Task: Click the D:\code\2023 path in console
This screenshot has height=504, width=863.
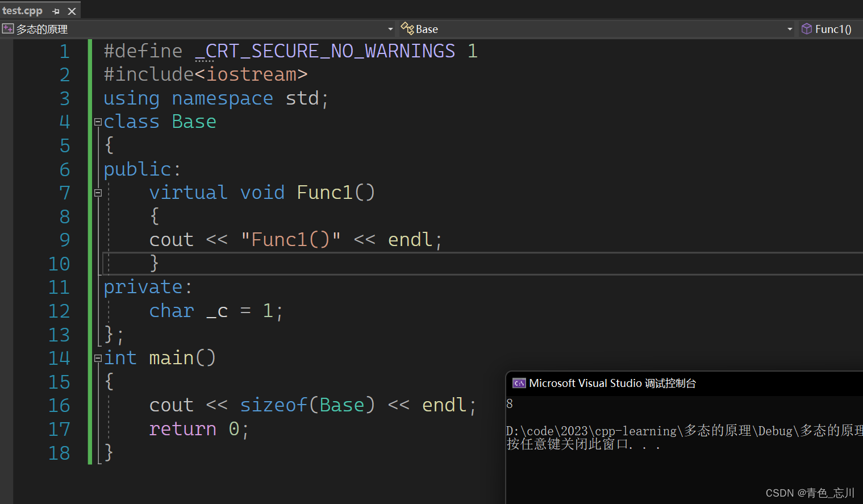Action: coord(549,431)
